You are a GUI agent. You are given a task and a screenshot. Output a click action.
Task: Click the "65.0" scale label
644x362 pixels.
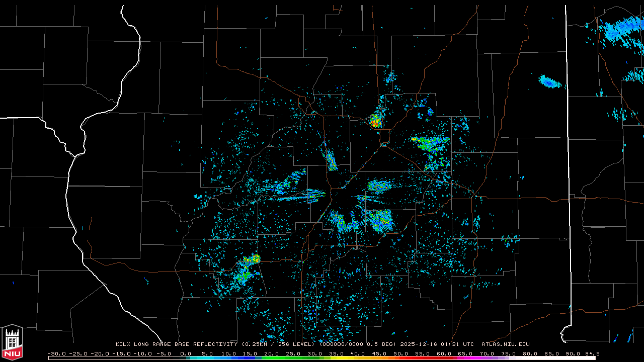(x=465, y=353)
